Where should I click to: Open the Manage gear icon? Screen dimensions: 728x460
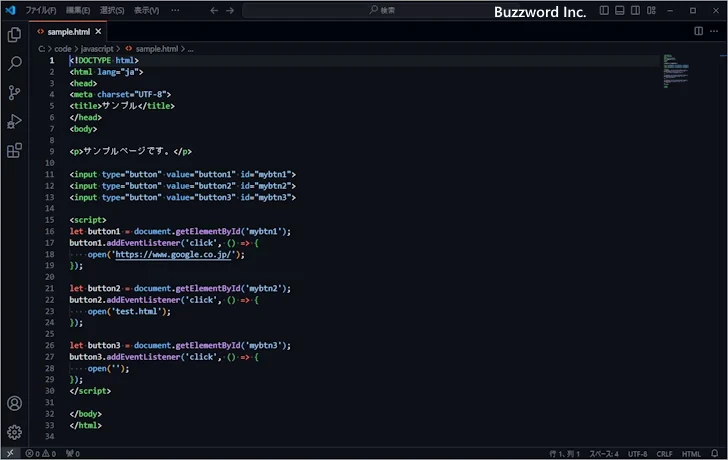[x=14, y=432]
